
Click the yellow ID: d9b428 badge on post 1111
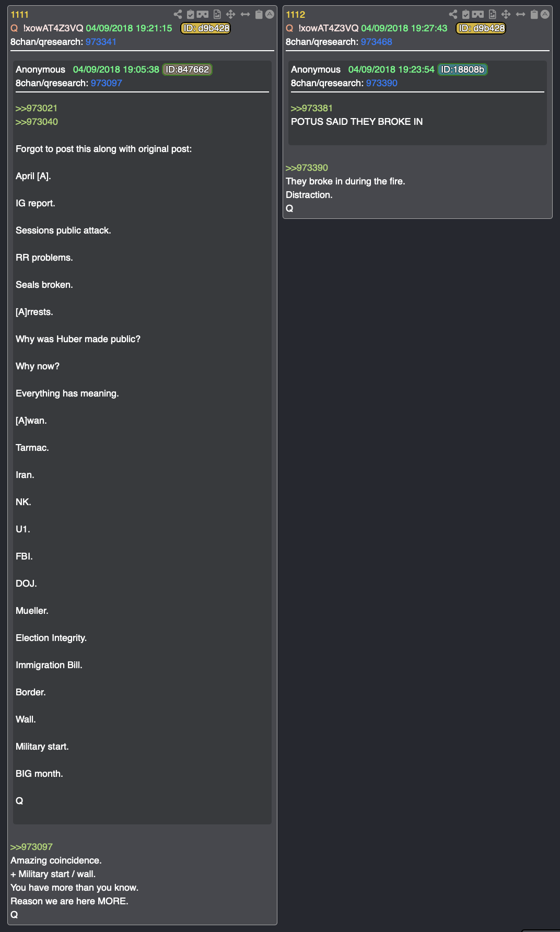206,28
